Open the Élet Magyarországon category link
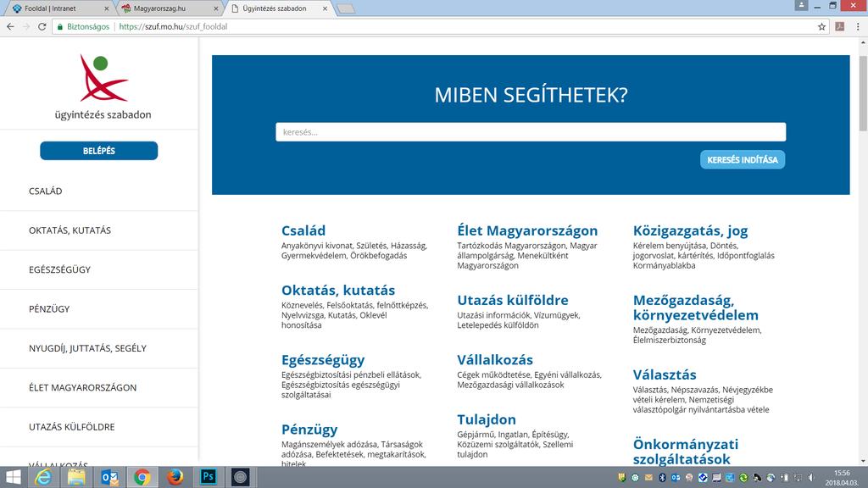Screen dimensions: 868x488 (x=527, y=230)
